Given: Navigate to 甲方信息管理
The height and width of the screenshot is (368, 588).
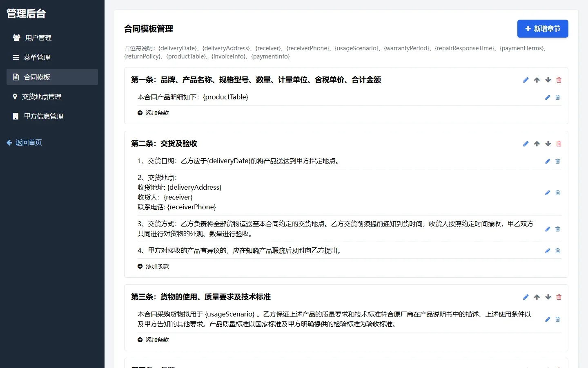Looking at the screenshot, I should 52,116.
